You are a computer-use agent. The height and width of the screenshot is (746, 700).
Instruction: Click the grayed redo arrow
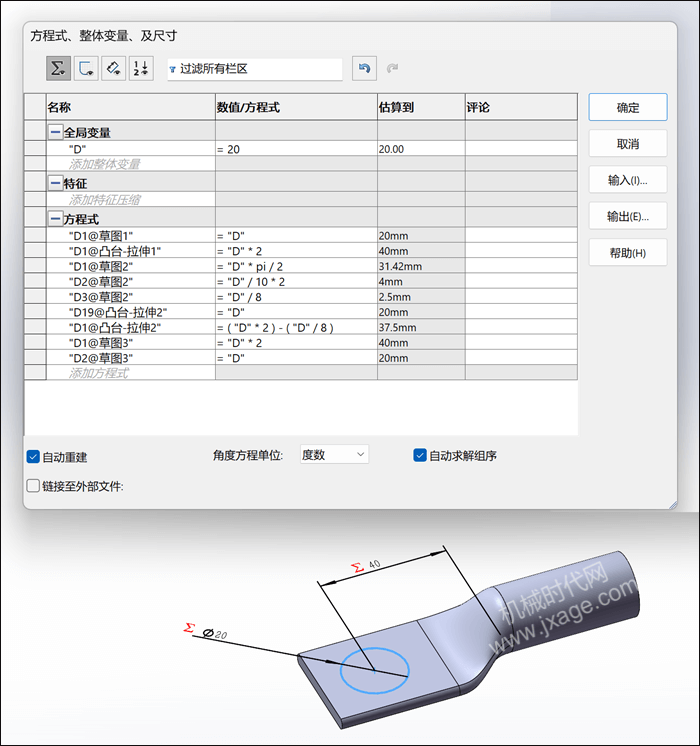[x=392, y=69]
